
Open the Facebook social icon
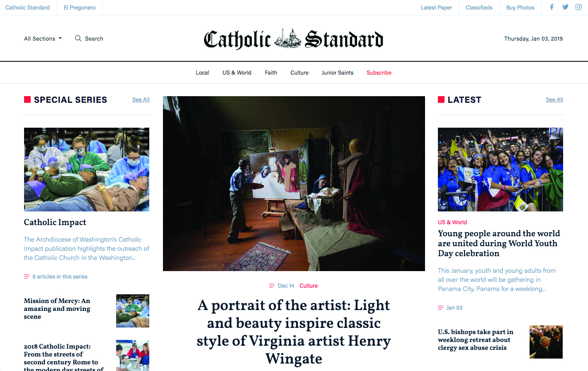pos(552,7)
